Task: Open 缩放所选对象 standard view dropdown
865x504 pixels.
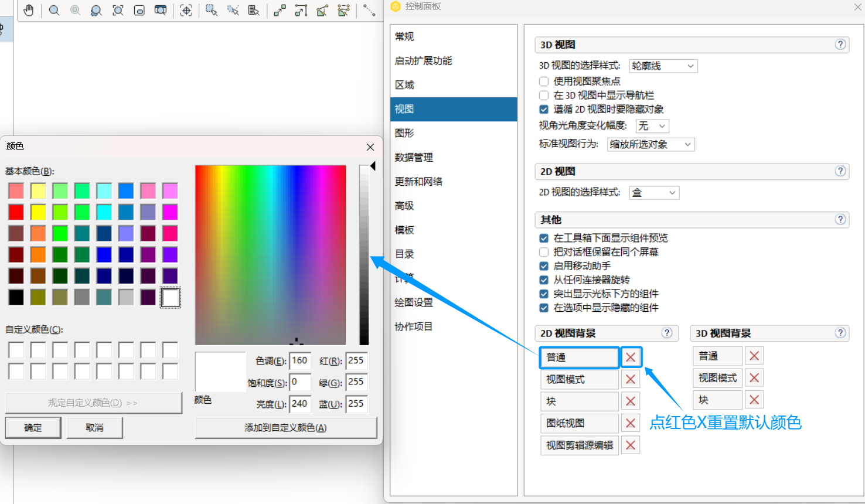Action: [x=651, y=144]
